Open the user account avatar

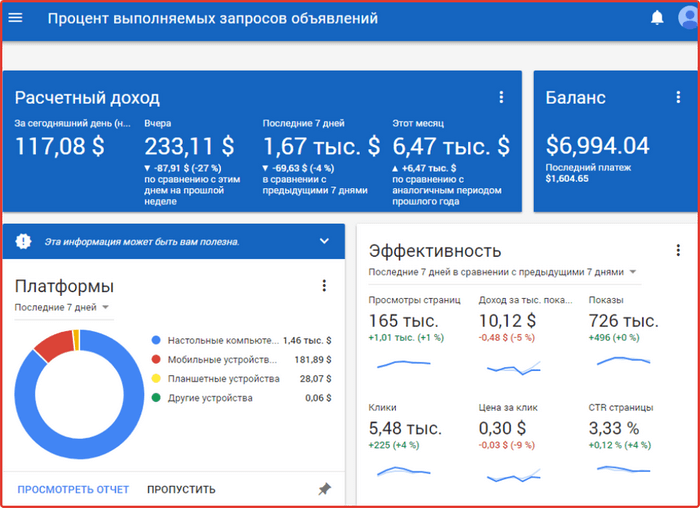[688, 18]
